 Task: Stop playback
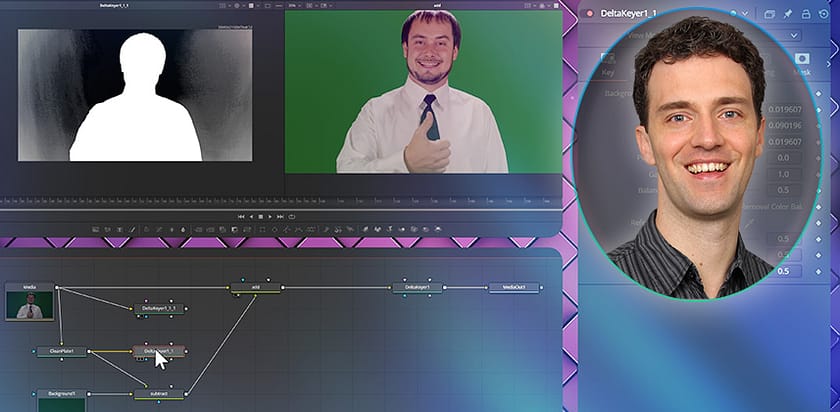[x=261, y=216]
